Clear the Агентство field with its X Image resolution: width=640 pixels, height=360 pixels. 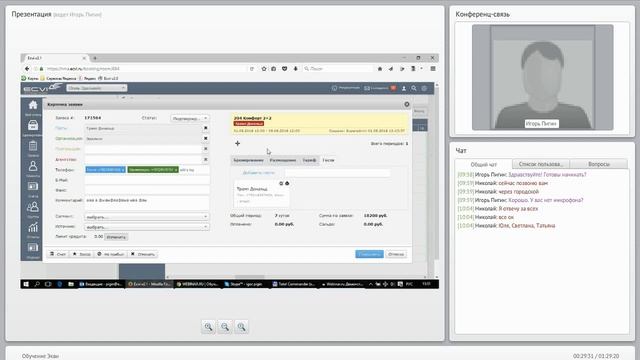[206, 159]
